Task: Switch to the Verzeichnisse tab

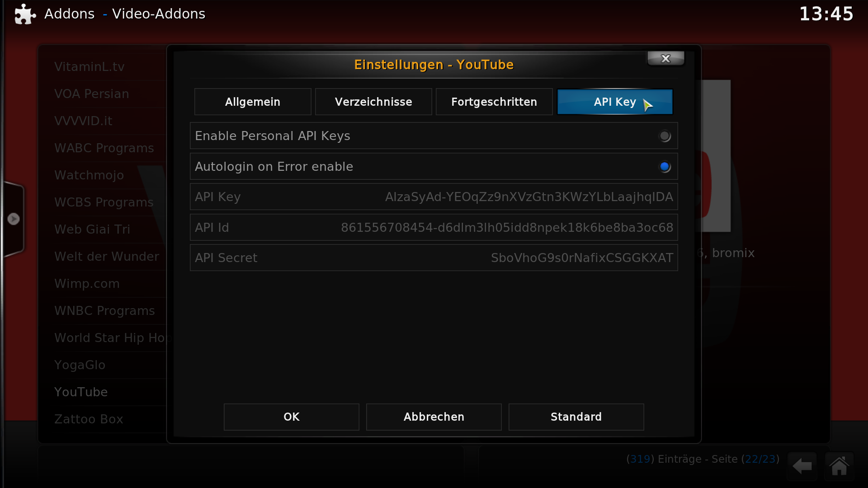Action: pyautogui.click(x=373, y=102)
